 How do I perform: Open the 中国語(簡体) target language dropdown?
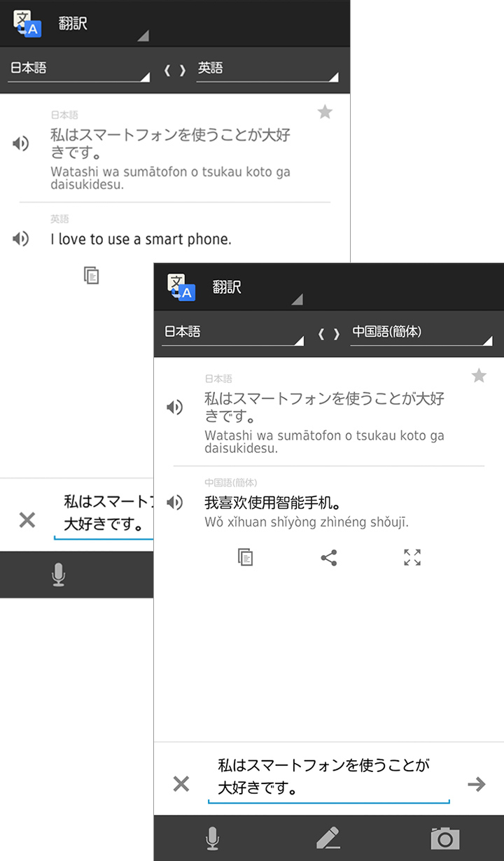point(421,332)
